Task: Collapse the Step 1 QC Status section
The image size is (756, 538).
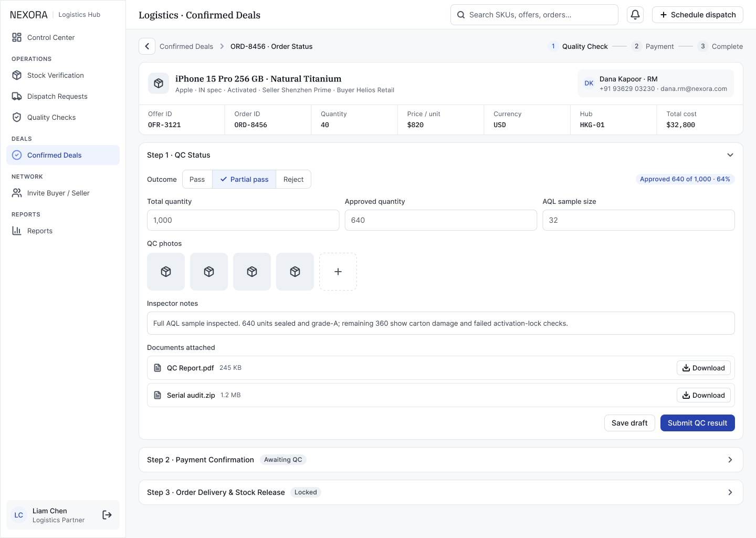Action: pos(730,155)
